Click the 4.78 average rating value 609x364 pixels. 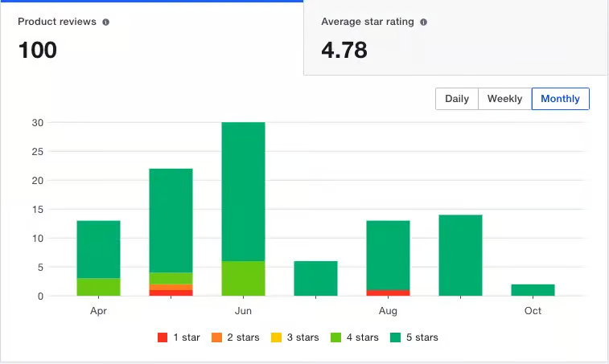coord(344,51)
